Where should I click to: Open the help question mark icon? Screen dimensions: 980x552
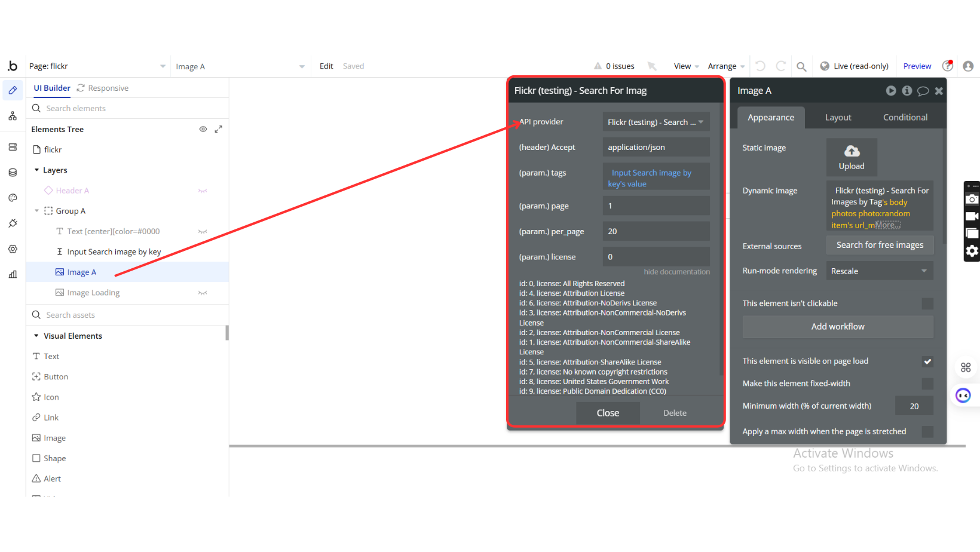[x=948, y=66]
